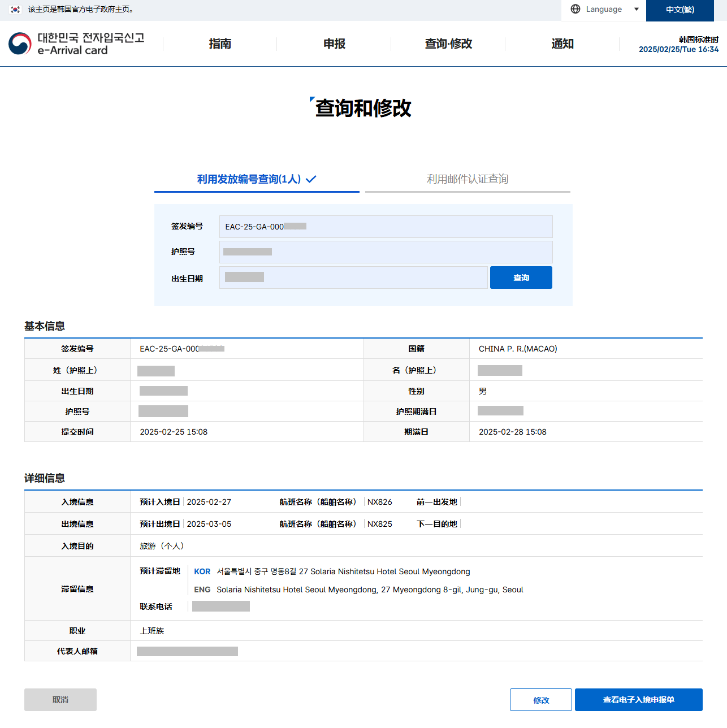Click the nationality value CHINA P. R.(MACAO)
Image resolution: width=727 pixels, height=728 pixels.
[518, 349]
